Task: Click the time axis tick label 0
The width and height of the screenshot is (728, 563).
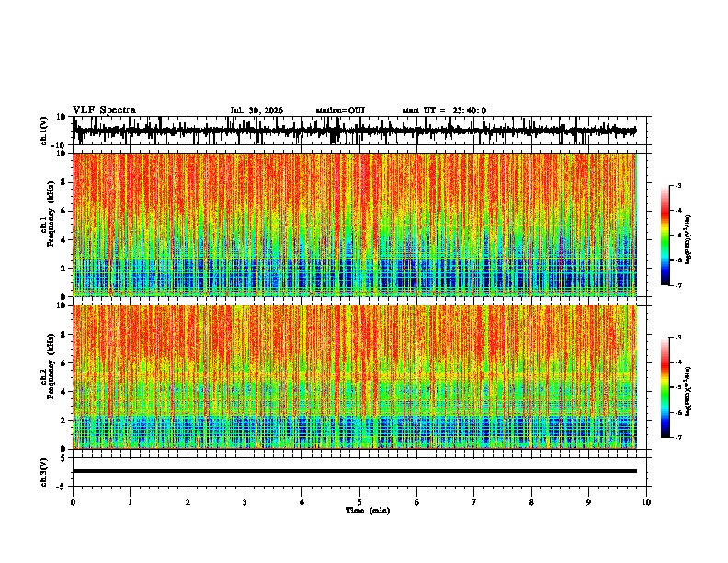Action: (73, 502)
